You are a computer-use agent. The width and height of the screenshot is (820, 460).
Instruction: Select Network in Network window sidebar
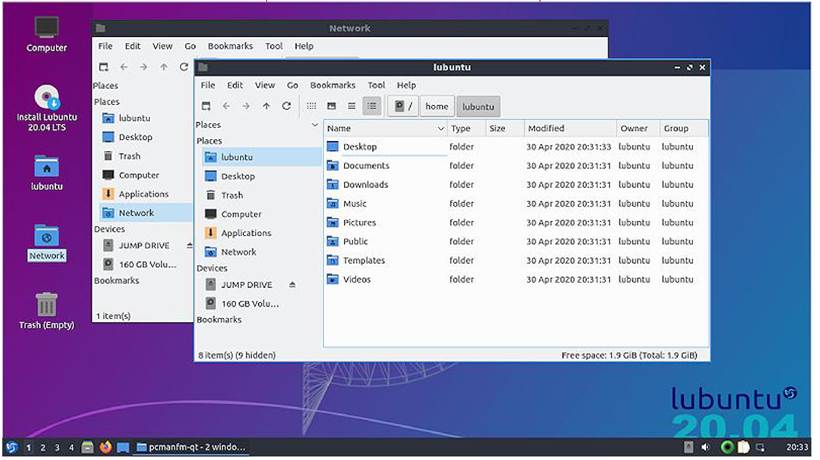tap(146, 213)
